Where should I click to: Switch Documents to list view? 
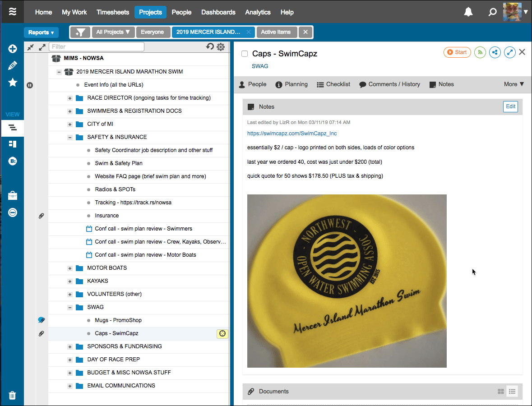(512, 392)
